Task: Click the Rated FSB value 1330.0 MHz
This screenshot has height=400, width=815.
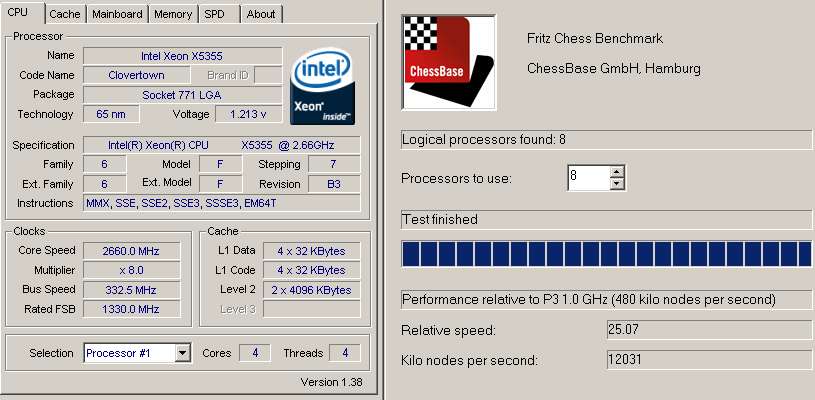Action: click(x=132, y=309)
